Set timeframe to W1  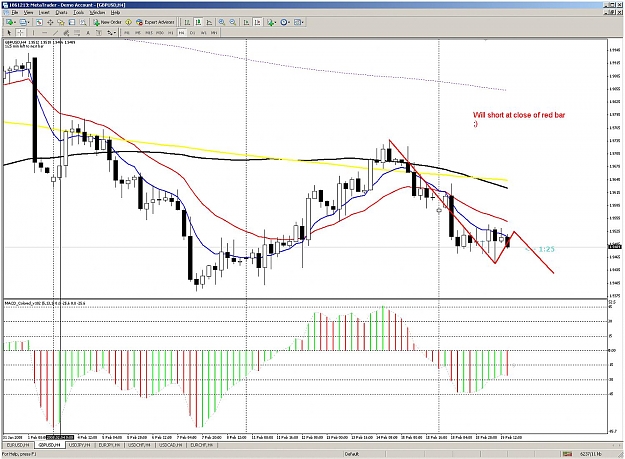[203, 33]
